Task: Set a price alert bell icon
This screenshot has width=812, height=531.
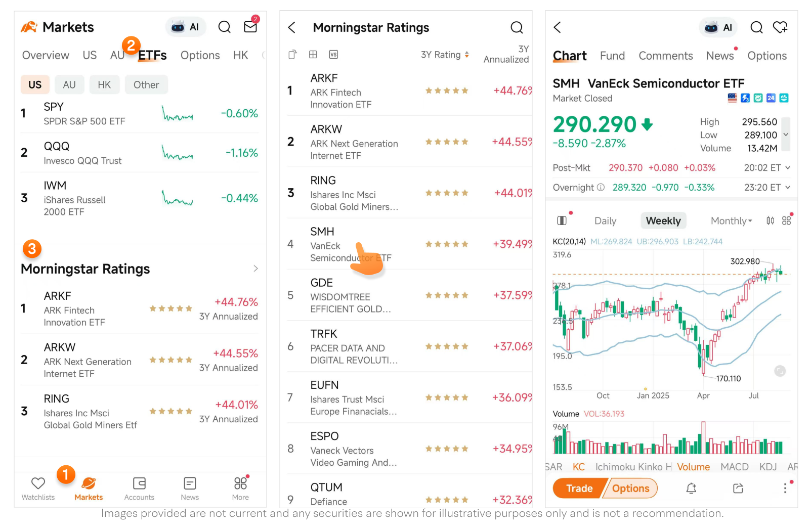Action: [691, 489]
